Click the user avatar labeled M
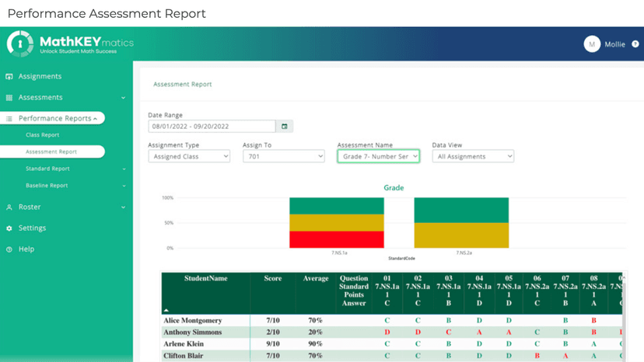Viewport: 644px width, 362px height. (592, 44)
